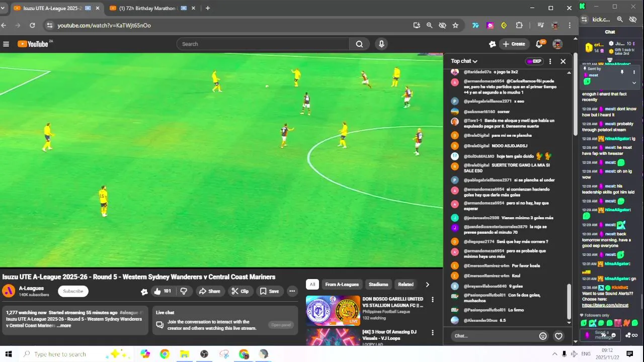The width and height of the screenshot is (644, 362).
Task: Open options for the DJ Visuals video
Action: click(432, 333)
